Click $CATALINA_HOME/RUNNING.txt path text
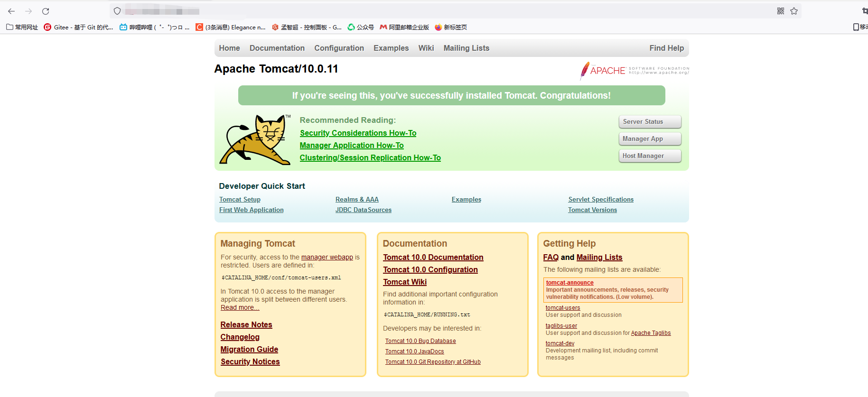This screenshot has width=868, height=397. (x=427, y=315)
